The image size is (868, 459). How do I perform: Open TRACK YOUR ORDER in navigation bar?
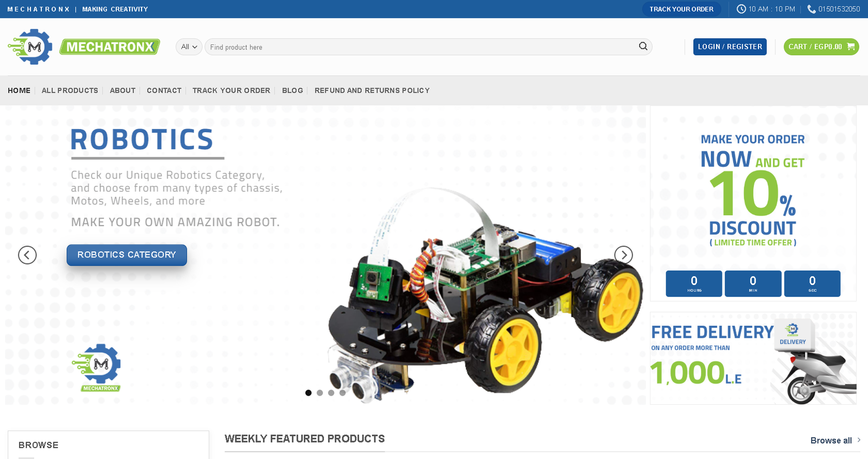[231, 90]
